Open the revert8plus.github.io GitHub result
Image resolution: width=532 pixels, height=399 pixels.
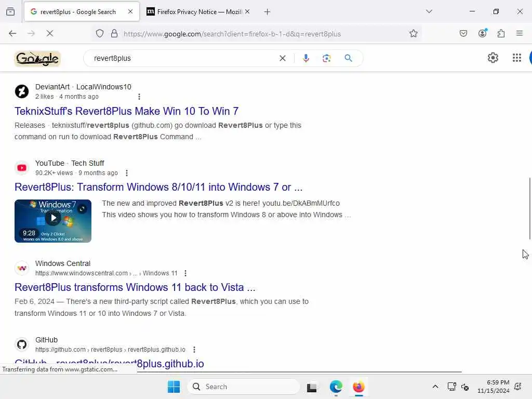[109, 364]
